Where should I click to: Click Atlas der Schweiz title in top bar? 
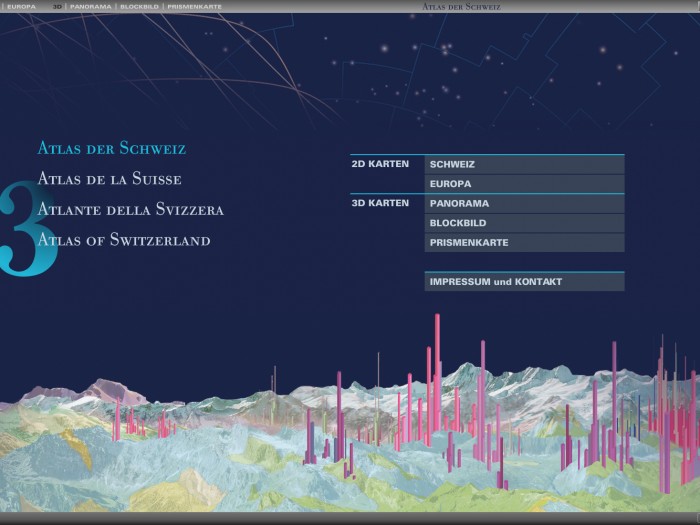(x=461, y=7)
